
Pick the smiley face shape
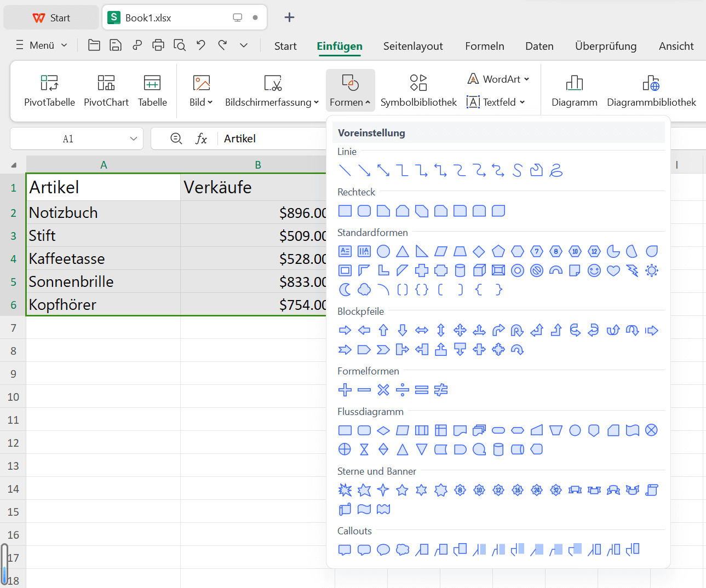594,270
